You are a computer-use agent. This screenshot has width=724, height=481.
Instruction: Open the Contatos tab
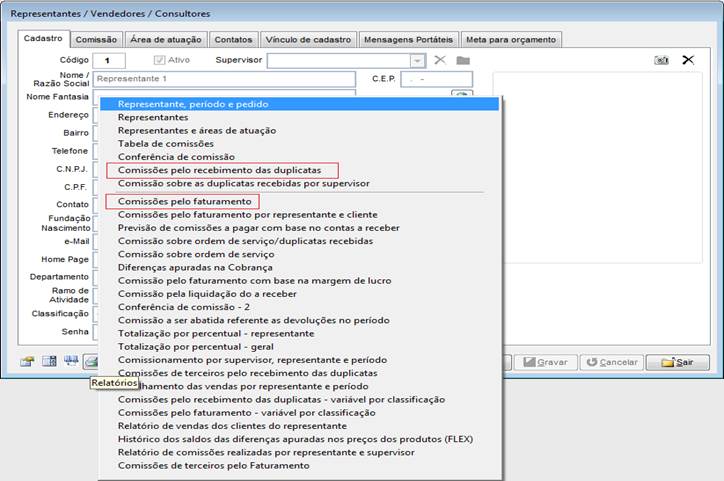click(x=233, y=40)
